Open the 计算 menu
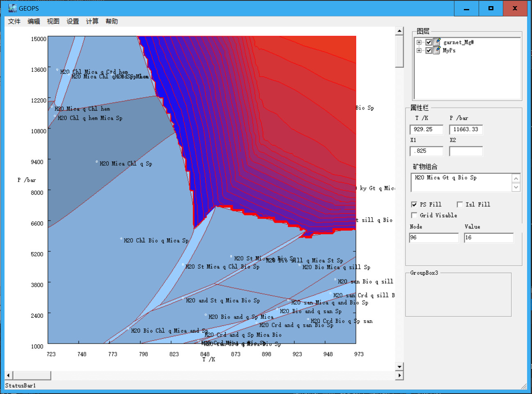Screen dimensions: 532x394 pyautogui.click(x=92, y=21)
